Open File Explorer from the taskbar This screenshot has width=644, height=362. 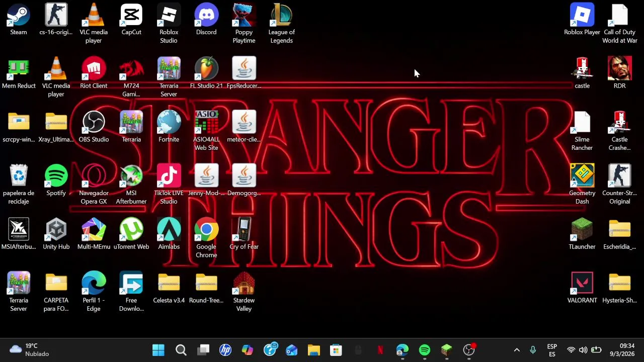tap(314, 350)
